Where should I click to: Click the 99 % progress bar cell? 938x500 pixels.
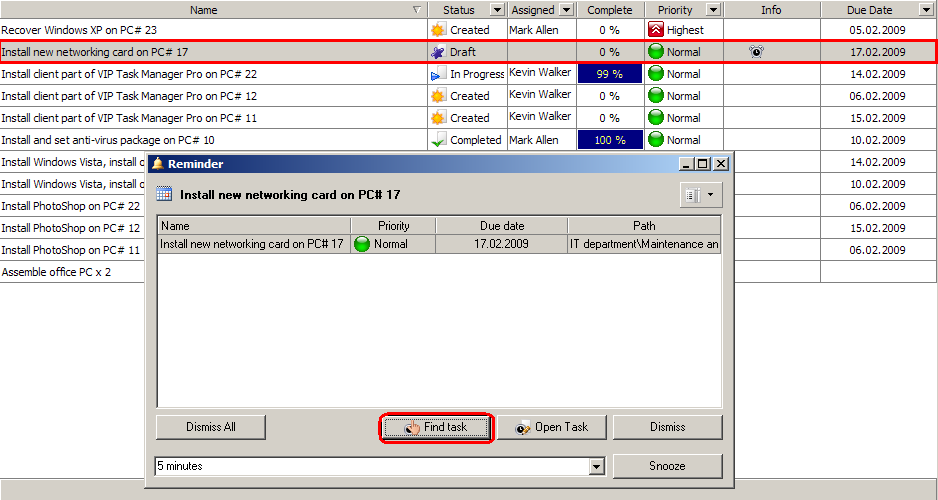click(609, 74)
